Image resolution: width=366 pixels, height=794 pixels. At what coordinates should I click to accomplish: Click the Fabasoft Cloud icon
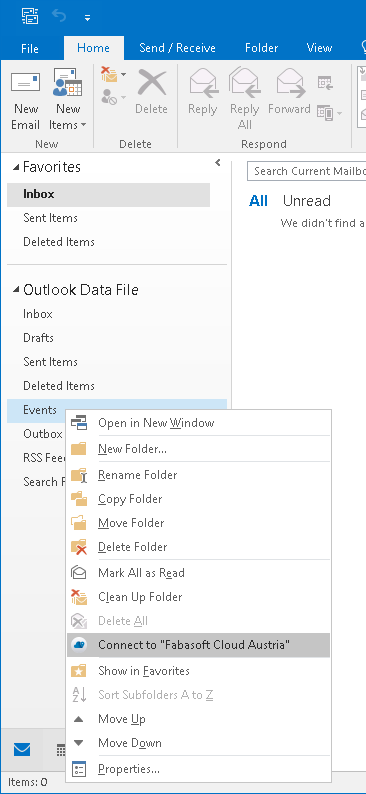click(79, 645)
